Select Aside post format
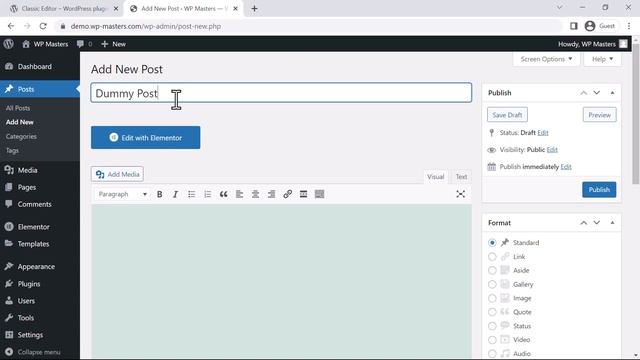 (x=492, y=271)
